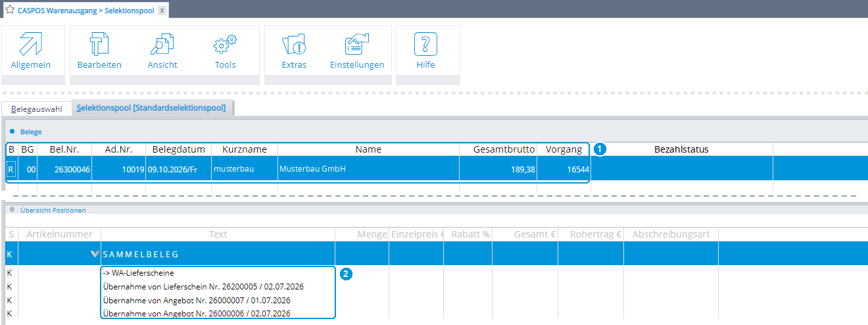
Task: Click the name cell Musterbau GmbH
Action: 368,169
